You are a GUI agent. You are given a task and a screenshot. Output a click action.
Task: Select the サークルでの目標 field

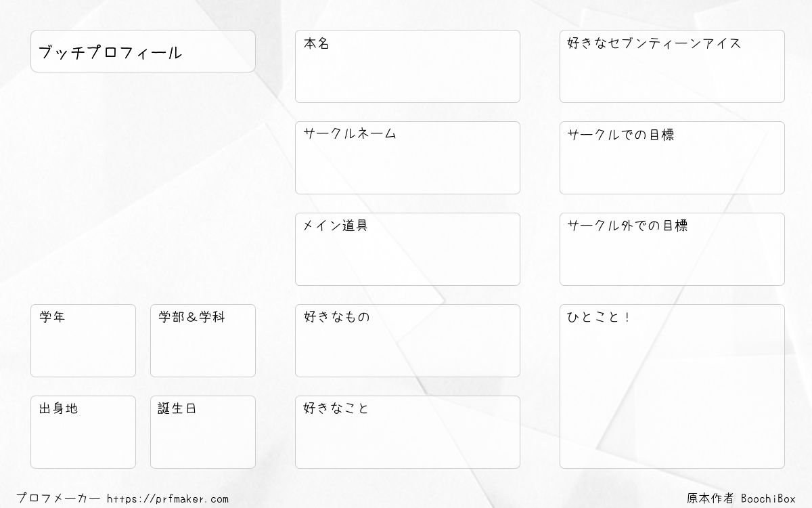tap(672, 158)
